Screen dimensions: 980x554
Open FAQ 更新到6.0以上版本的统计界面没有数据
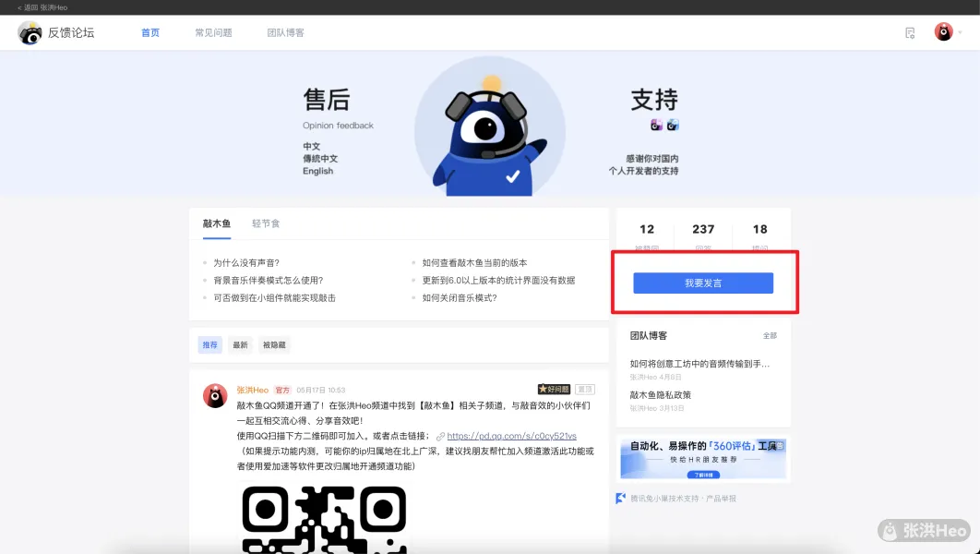pyautogui.click(x=498, y=280)
